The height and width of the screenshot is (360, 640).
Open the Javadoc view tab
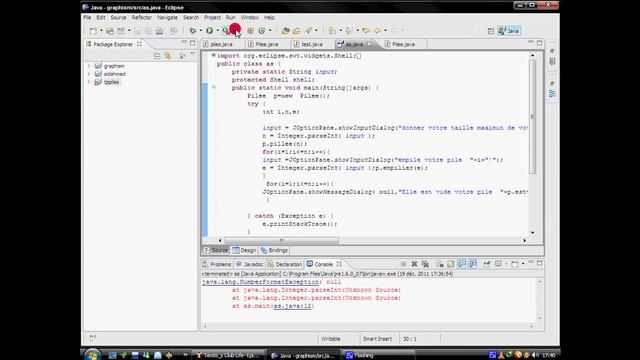(x=249, y=264)
